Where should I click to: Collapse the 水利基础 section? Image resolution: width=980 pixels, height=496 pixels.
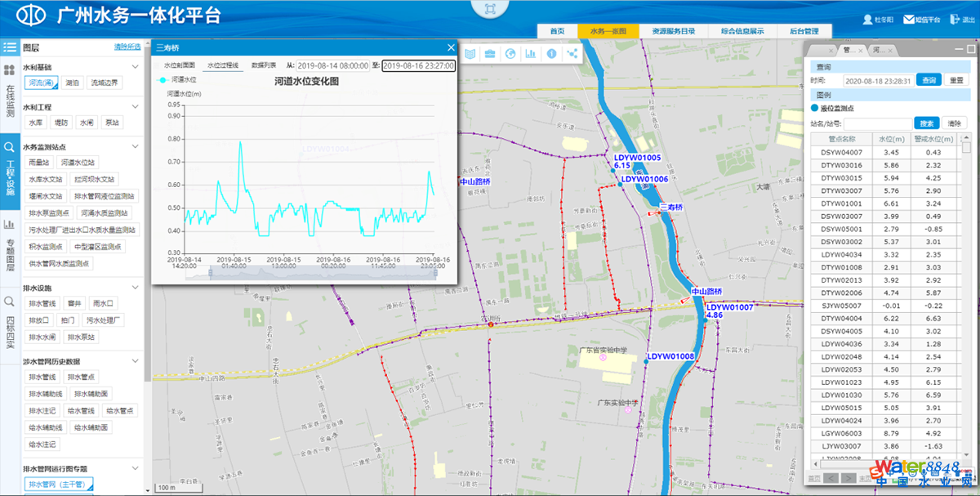point(136,67)
